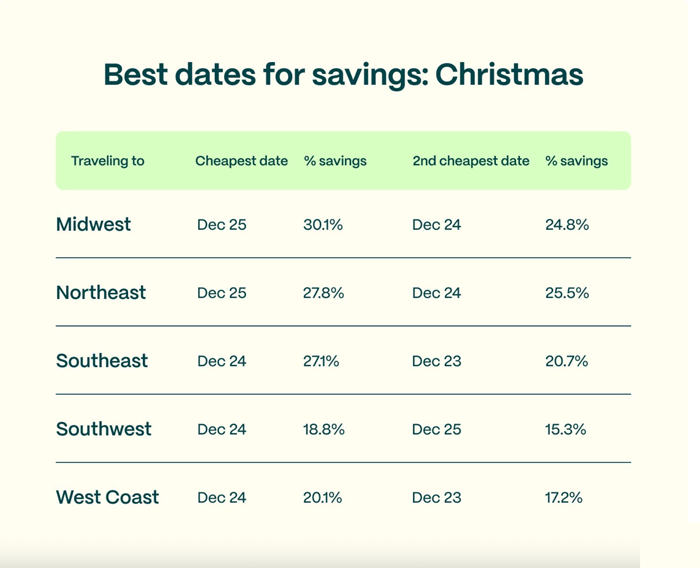The image size is (700, 568).
Task: Select the 27.1% savings value for Southeast
Action: tap(321, 361)
